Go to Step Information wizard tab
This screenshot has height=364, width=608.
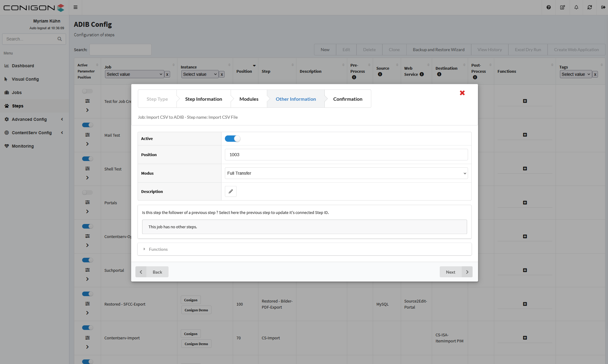(203, 99)
